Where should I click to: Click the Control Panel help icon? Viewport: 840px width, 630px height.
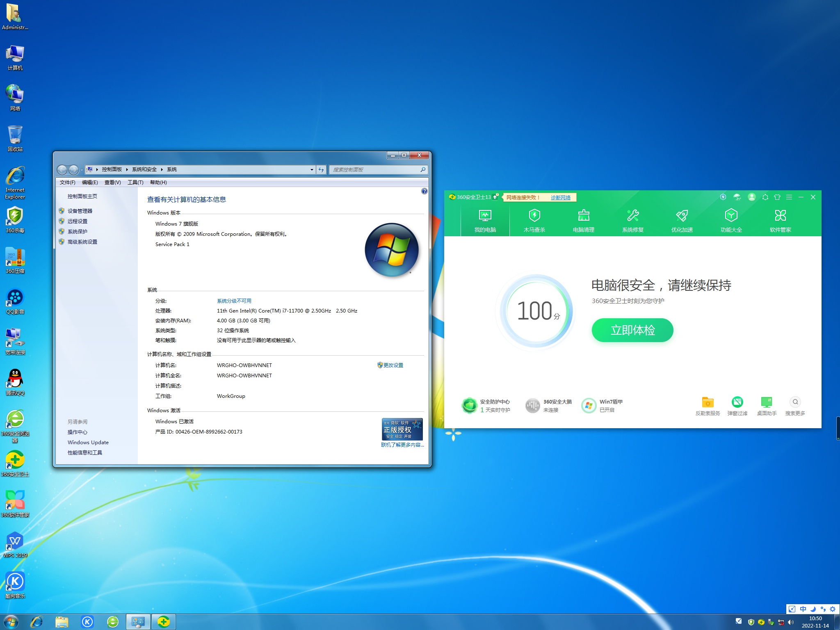pos(424,191)
